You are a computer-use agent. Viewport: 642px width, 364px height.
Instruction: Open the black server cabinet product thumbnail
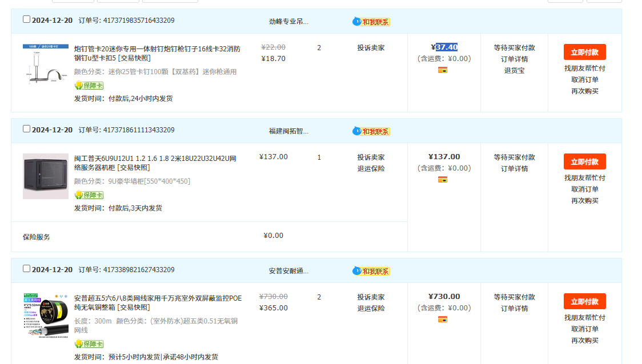click(46, 176)
